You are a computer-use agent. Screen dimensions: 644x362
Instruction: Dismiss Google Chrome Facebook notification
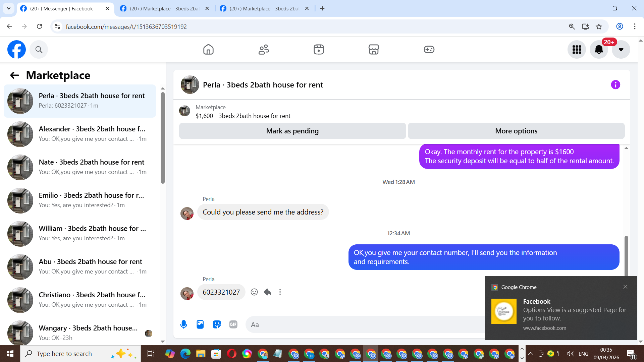[625, 287]
